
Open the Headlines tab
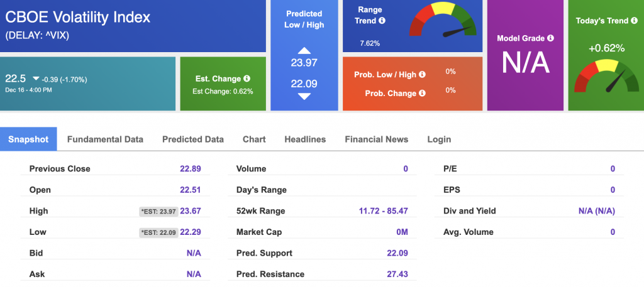305,139
